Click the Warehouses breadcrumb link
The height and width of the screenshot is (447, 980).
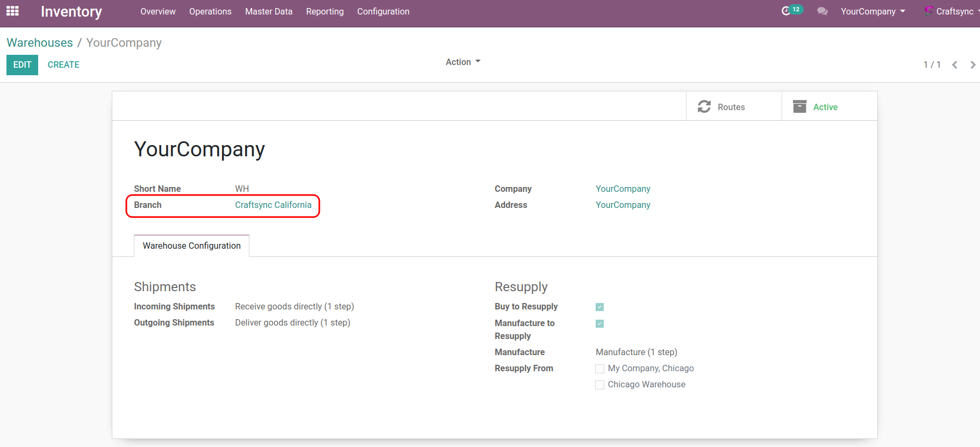pos(40,42)
